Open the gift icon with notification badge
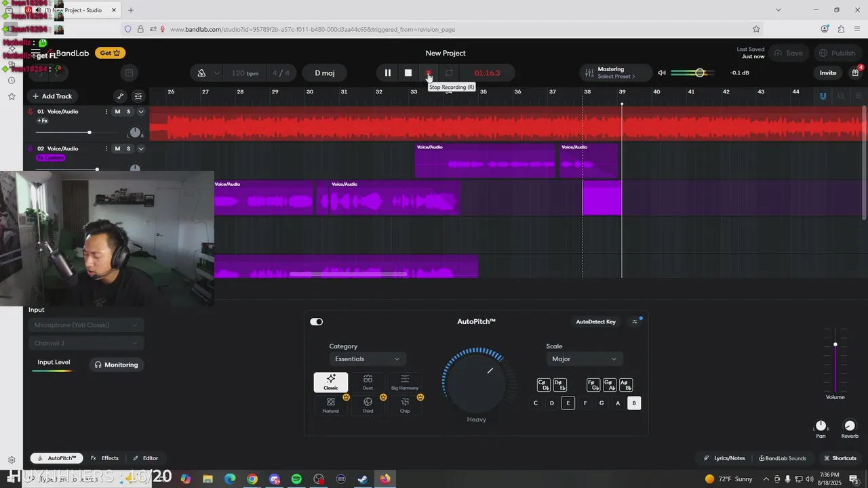Screen dimensions: 868x488 click(x=856, y=73)
